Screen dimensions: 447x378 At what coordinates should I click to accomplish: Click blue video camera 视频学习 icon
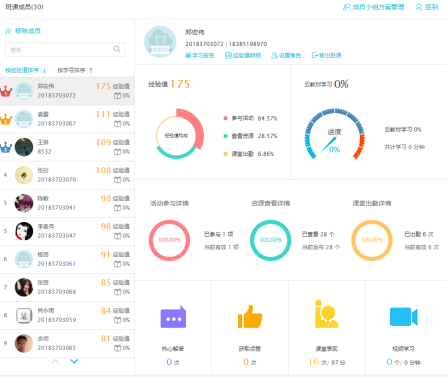click(x=403, y=317)
